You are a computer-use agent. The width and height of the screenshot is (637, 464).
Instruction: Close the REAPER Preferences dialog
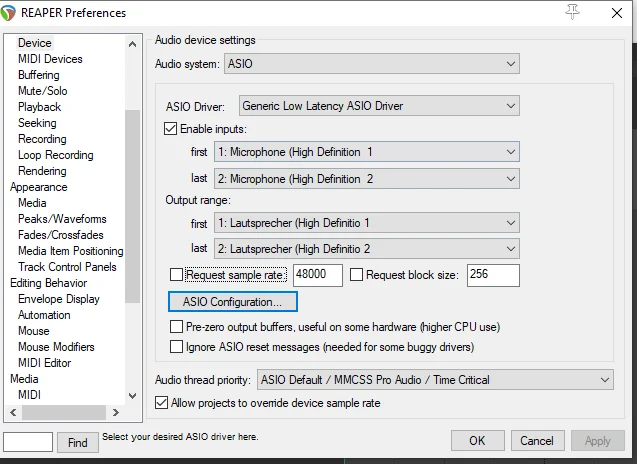[x=616, y=13]
